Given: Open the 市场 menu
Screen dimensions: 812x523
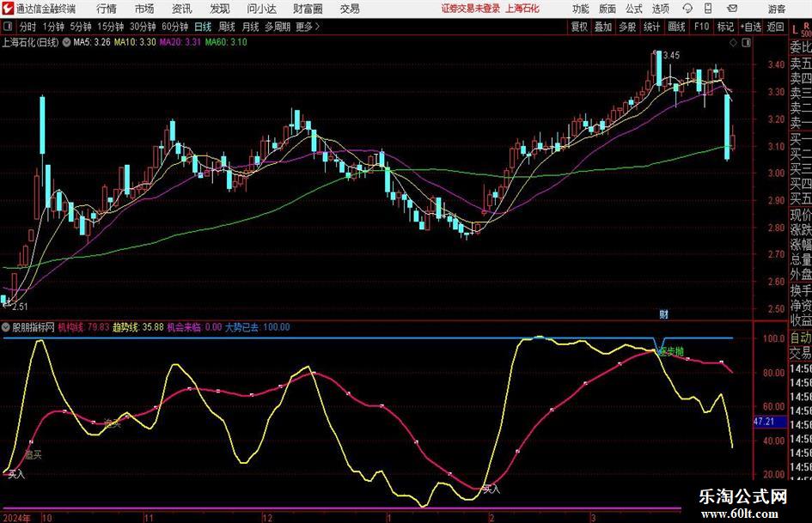Looking at the screenshot, I should pyautogui.click(x=144, y=9).
